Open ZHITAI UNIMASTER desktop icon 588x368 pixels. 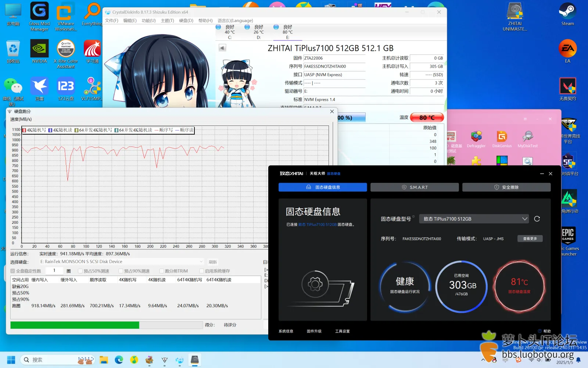515,17
